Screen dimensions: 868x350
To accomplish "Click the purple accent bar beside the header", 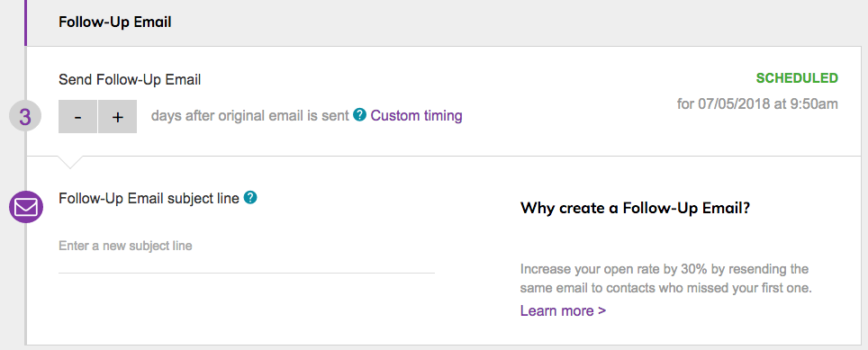I will (x=25, y=22).
